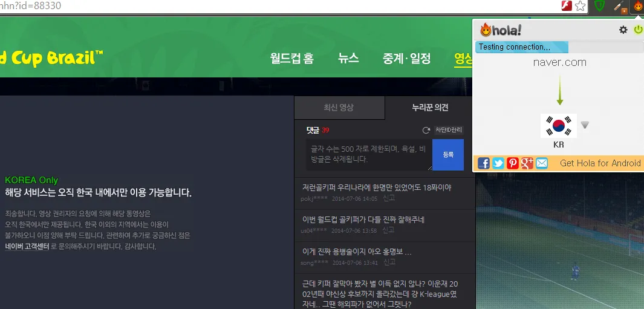Click comment '이게 진짜 용병술이지 아오 홍명보 …'
Viewport: 644px width, 309px height.
click(x=357, y=252)
